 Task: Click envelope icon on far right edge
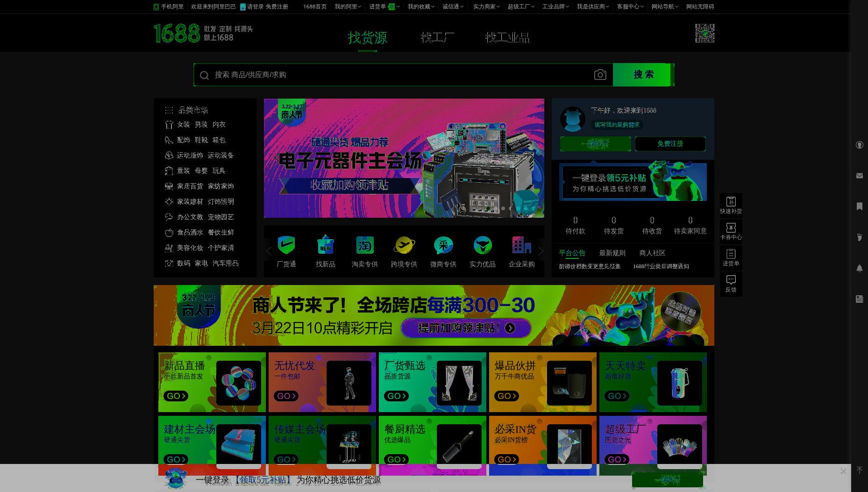pos(859,176)
